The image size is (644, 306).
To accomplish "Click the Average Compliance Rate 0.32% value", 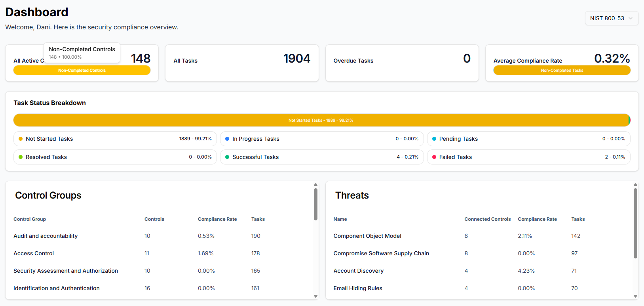I will 612,58.
